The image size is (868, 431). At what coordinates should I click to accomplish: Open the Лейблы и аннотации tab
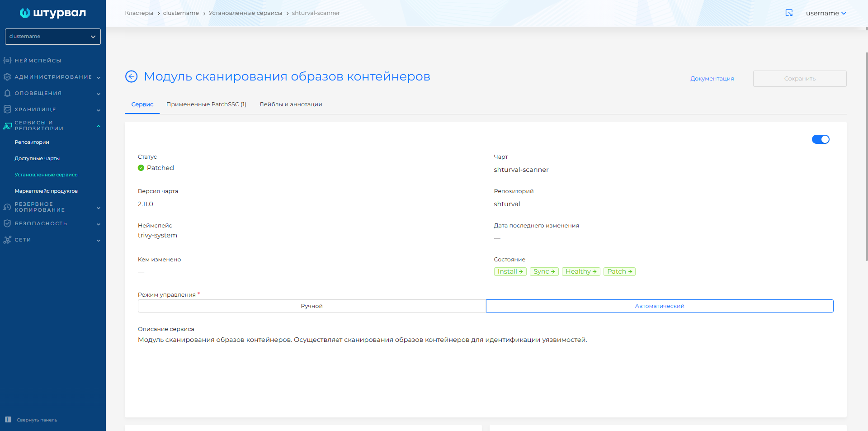point(291,104)
